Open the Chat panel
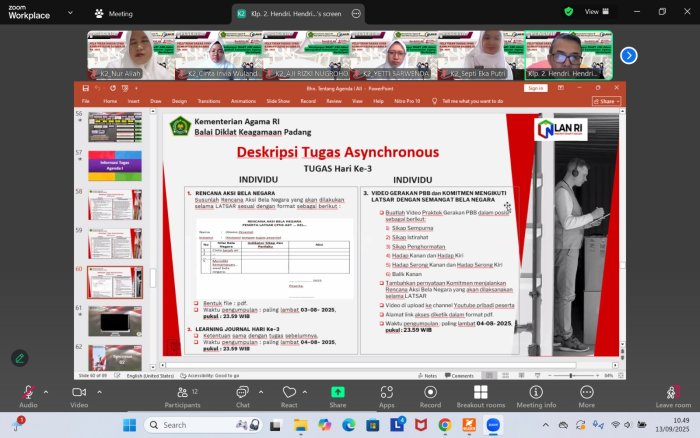 [x=242, y=391]
